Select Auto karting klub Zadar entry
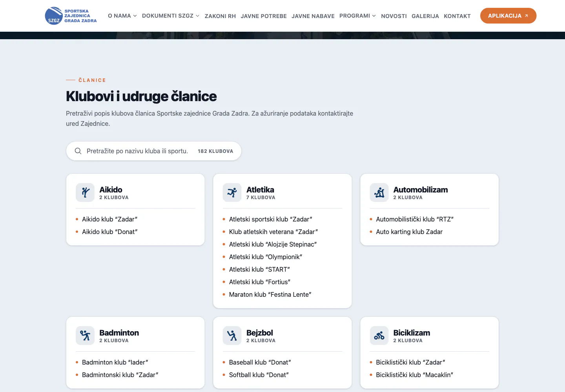Screen dimensions: 565x392 pos(409,232)
